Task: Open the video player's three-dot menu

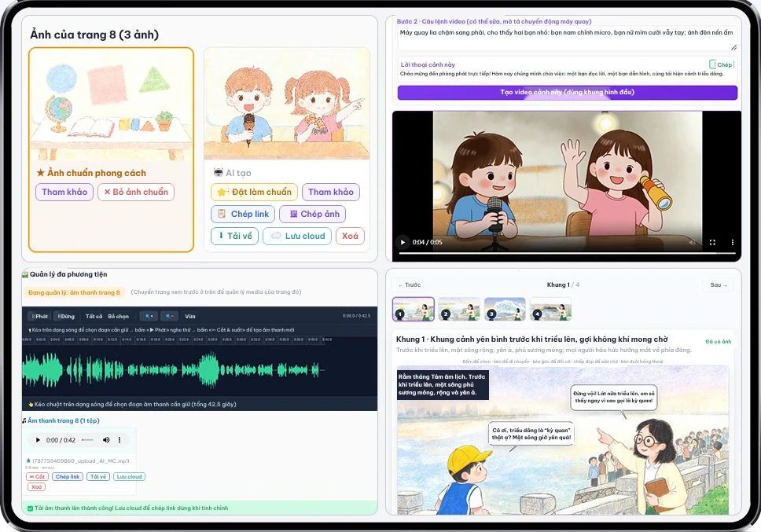Action: tap(733, 242)
